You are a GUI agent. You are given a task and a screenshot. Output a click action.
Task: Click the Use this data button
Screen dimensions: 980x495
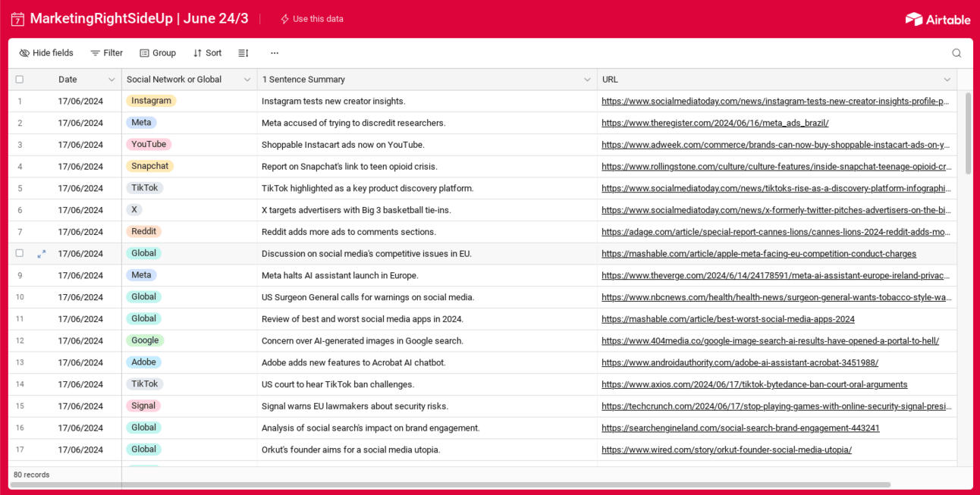[x=312, y=19]
